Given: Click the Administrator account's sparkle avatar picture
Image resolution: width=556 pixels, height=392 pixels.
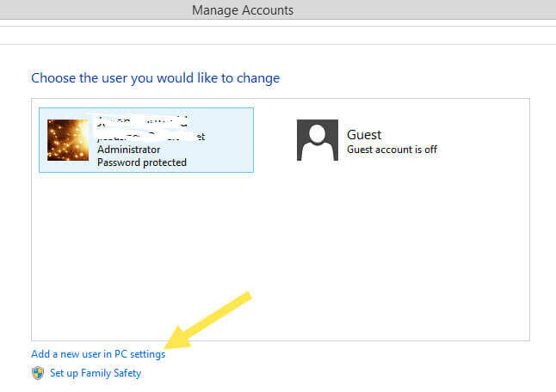Looking at the screenshot, I should point(67,140).
